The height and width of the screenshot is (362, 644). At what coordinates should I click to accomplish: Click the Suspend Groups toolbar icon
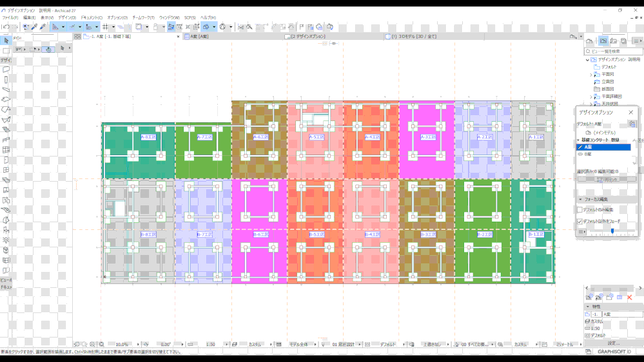coord(171,27)
